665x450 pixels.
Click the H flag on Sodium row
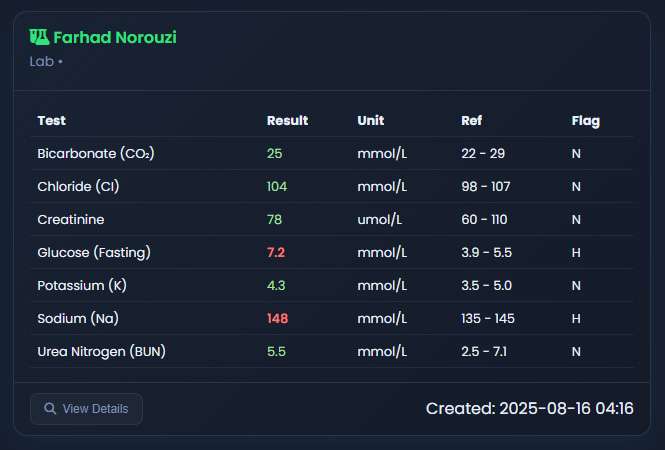(576, 319)
